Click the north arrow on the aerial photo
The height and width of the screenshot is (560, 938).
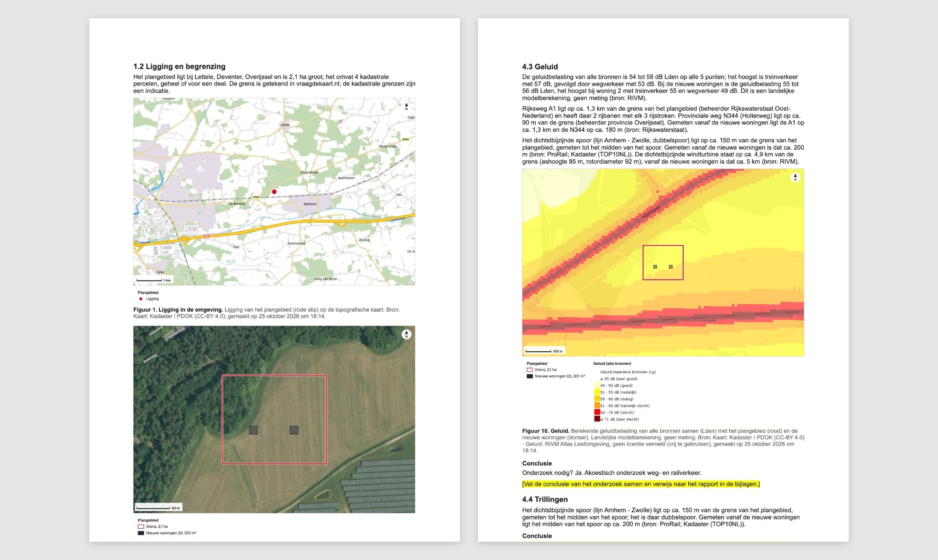coord(406,334)
